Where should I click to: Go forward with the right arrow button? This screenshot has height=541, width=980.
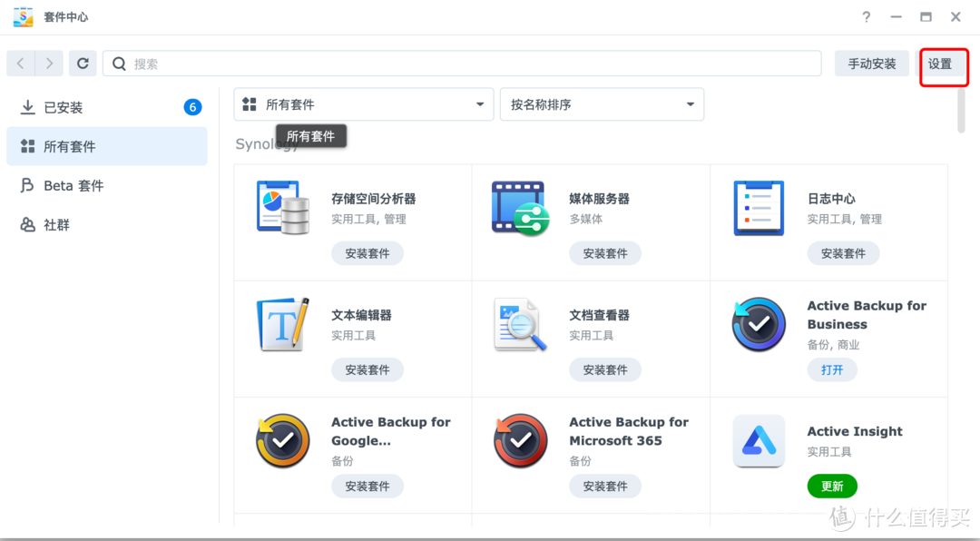click(49, 64)
